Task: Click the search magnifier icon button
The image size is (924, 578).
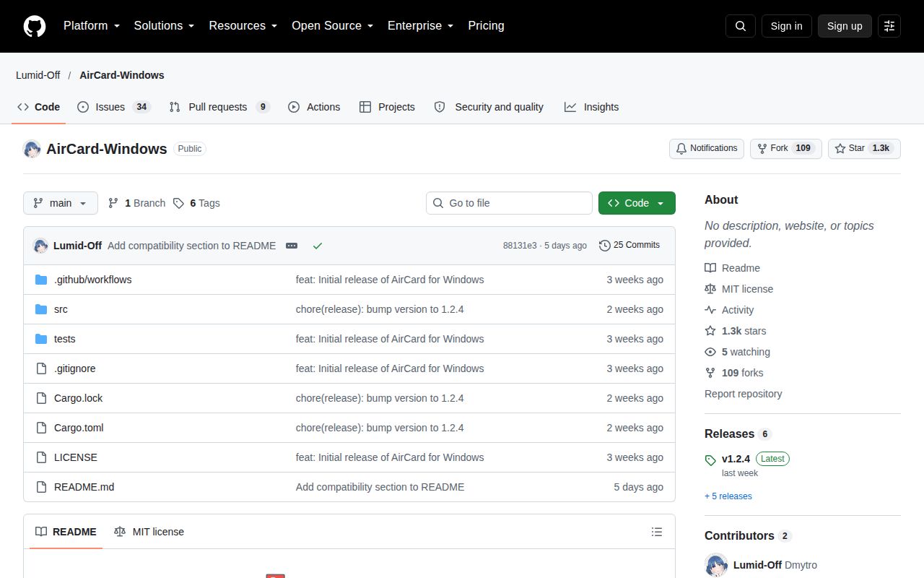Action: point(741,26)
